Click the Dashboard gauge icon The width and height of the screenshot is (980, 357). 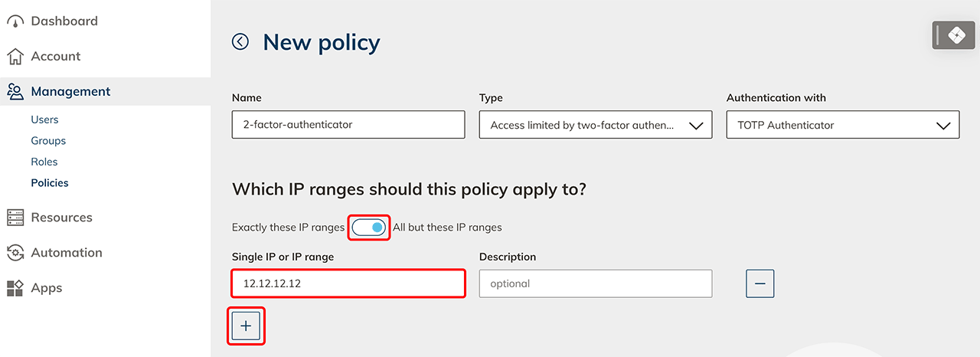click(x=15, y=21)
